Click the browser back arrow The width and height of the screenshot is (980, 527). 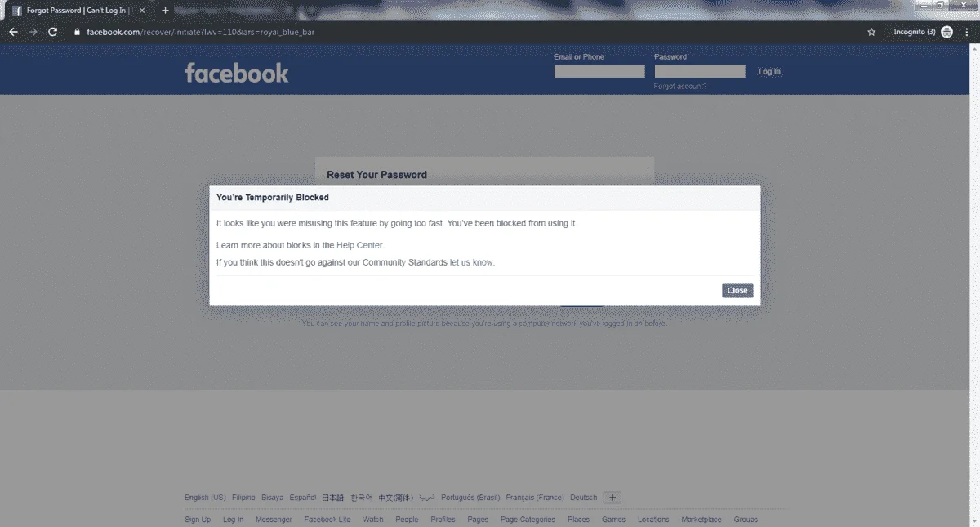(13, 32)
